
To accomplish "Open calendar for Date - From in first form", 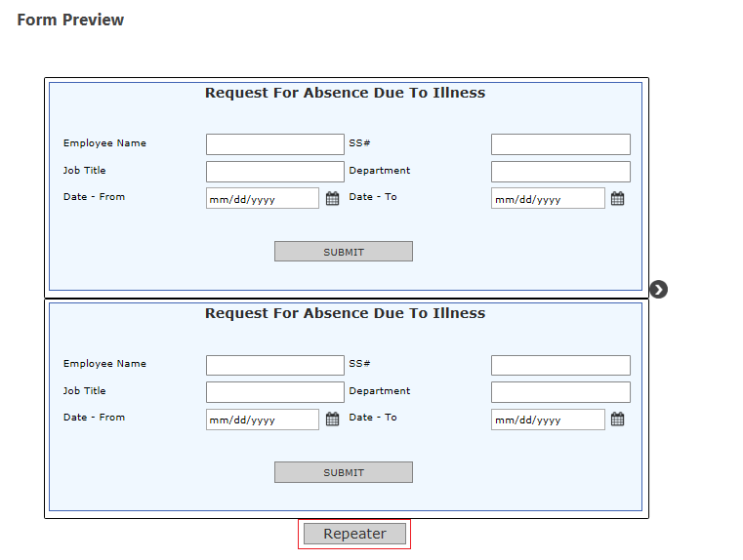I will point(332,199).
